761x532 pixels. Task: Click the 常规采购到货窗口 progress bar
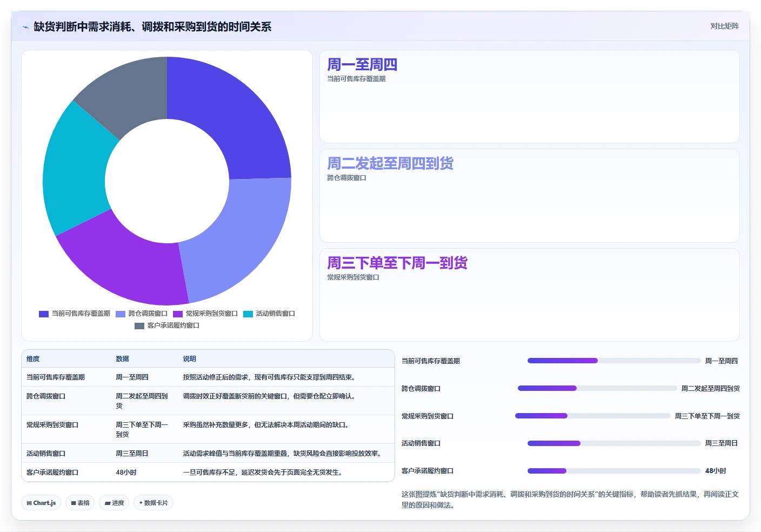tap(593, 416)
